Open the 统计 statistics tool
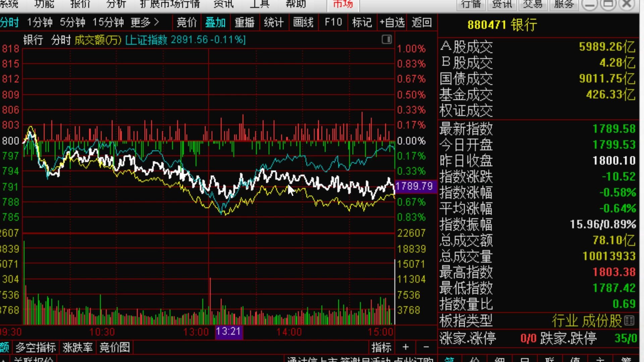 pos(274,22)
